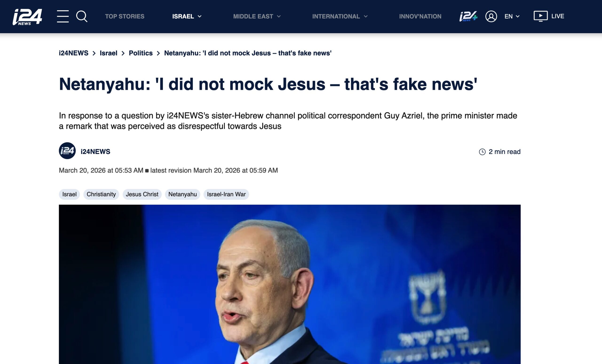Click the Israel-Iran War tag
Viewport: 602px width, 364px height.
point(226,194)
